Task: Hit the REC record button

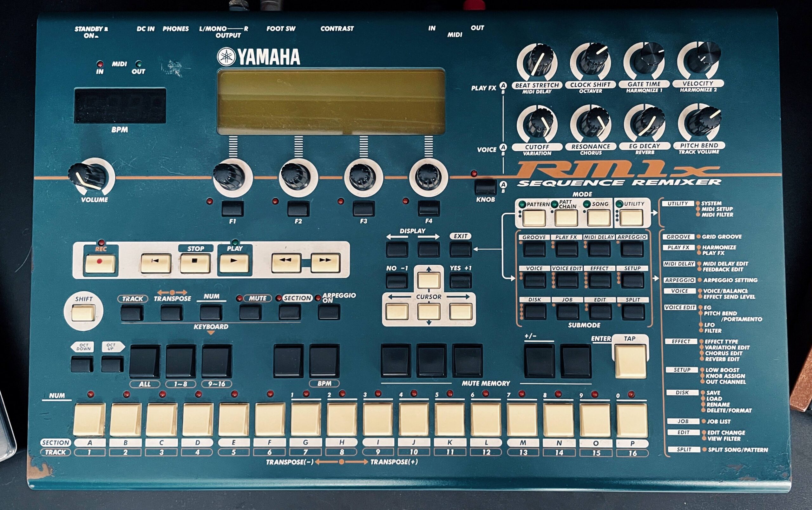Action: pyautogui.click(x=100, y=264)
